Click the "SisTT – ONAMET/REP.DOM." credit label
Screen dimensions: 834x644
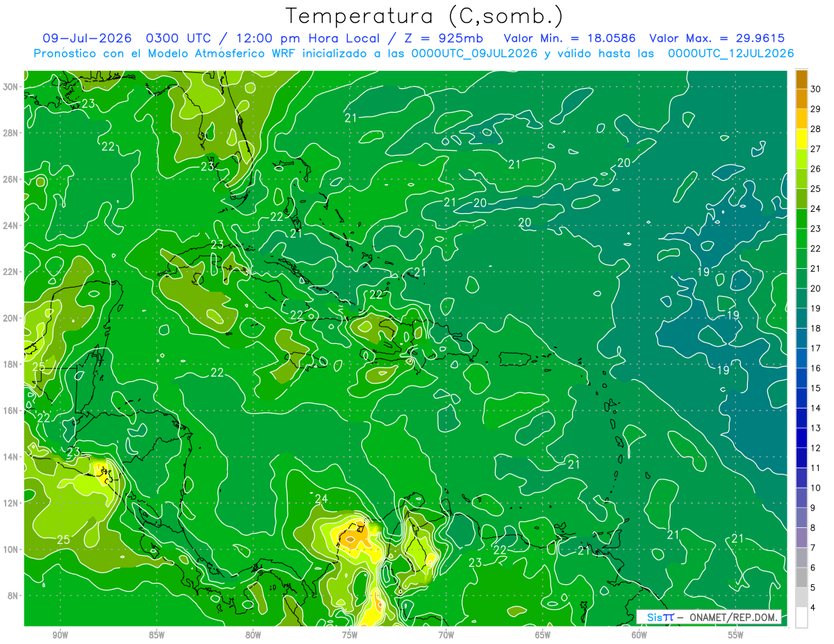pos(708,617)
